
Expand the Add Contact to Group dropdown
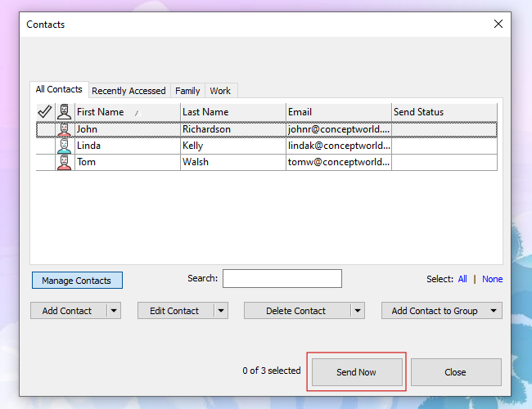click(x=494, y=311)
